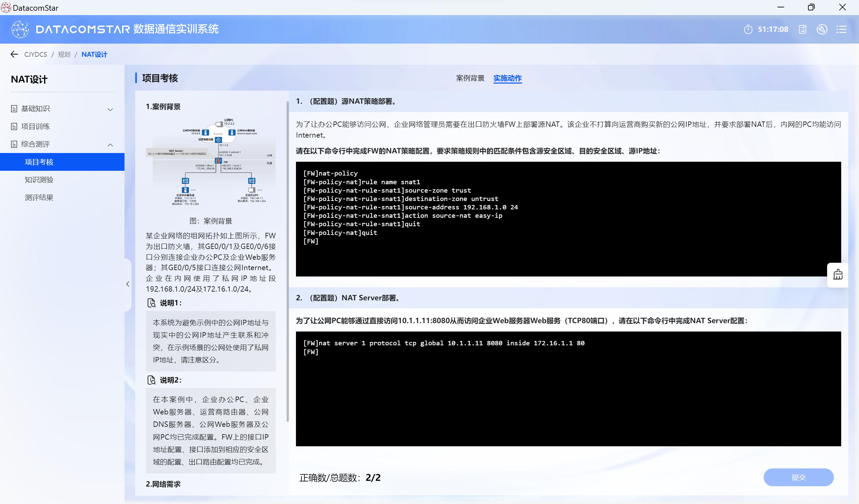Image resolution: width=859 pixels, height=504 pixels.
Task: Select the 实施动作 tab
Action: [x=507, y=79]
